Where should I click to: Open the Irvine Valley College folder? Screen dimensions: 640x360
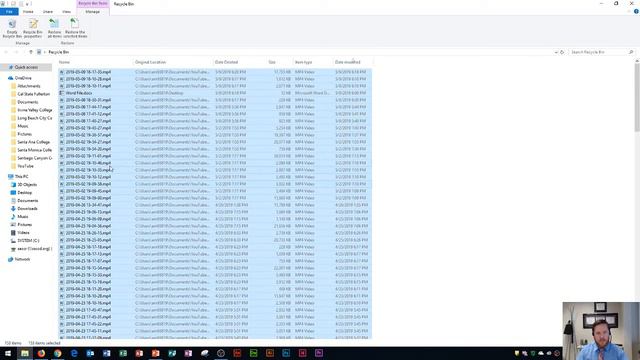pos(34,110)
